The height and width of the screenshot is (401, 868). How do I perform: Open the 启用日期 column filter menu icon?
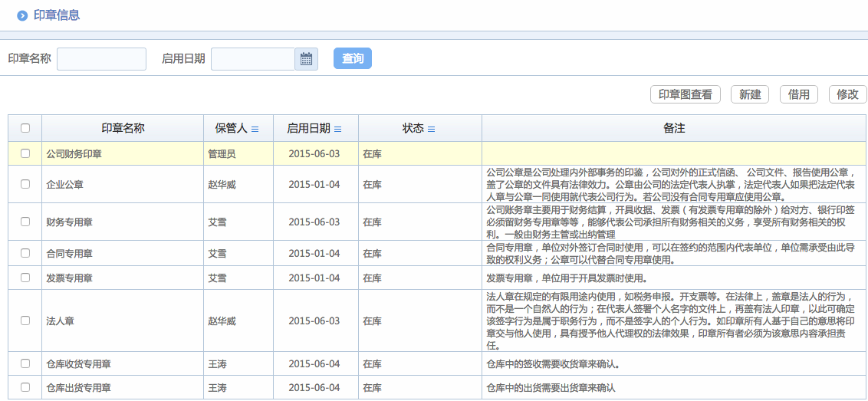tap(338, 129)
